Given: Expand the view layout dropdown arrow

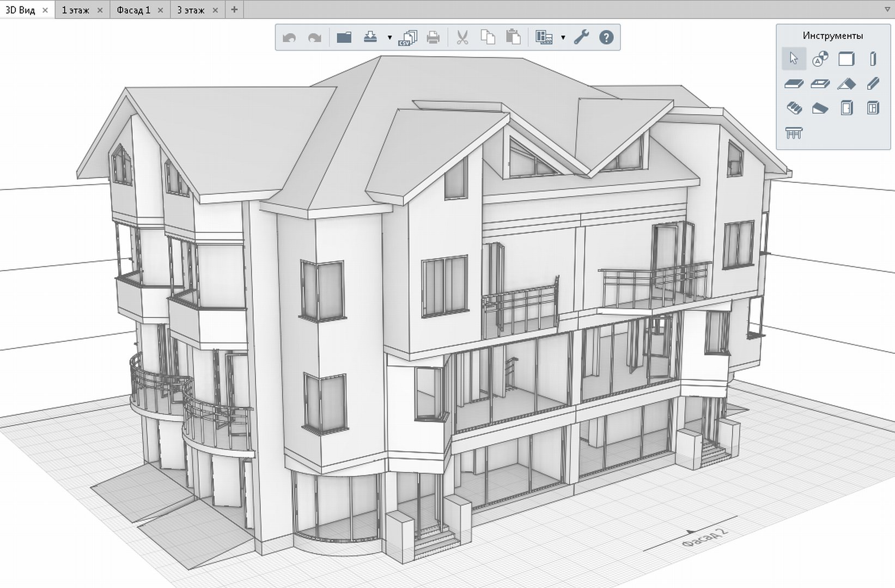Looking at the screenshot, I should tap(563, 38).
